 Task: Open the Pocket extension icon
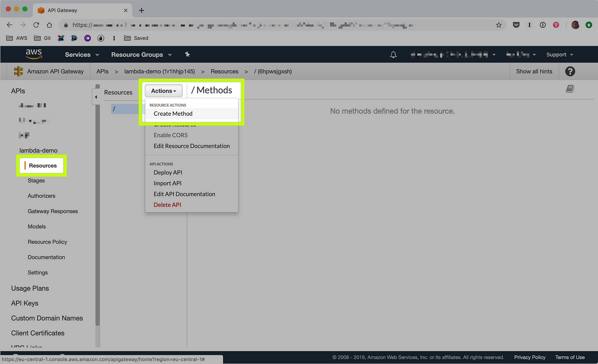(516, 25)
